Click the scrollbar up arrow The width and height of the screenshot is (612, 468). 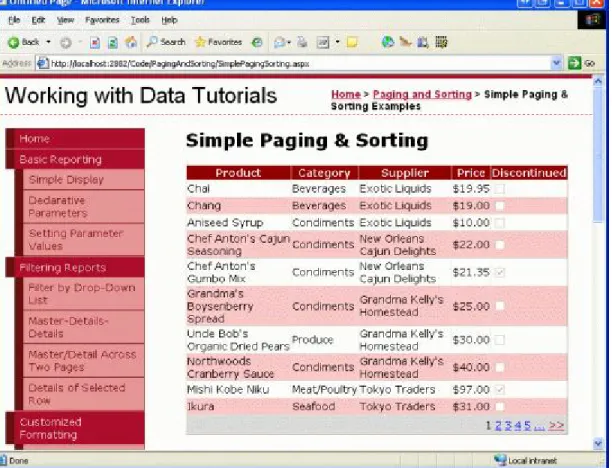[x=598, y=81]
